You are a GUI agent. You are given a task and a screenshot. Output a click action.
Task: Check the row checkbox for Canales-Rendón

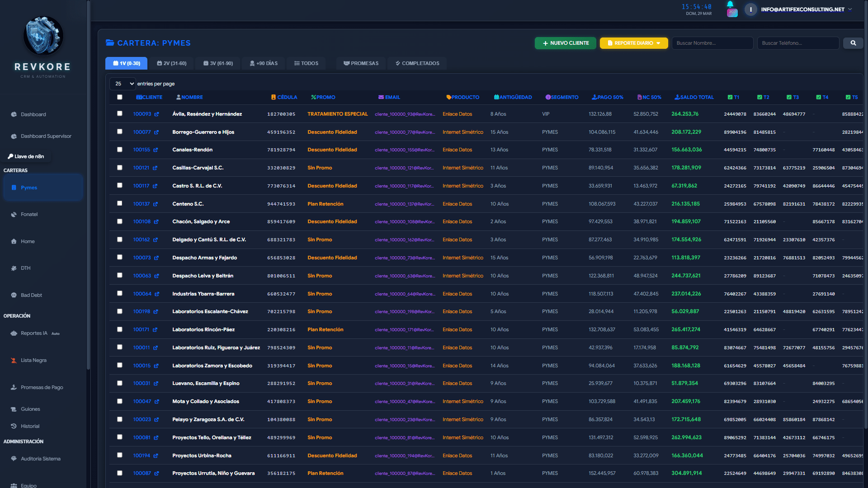[x=119, y=149]
